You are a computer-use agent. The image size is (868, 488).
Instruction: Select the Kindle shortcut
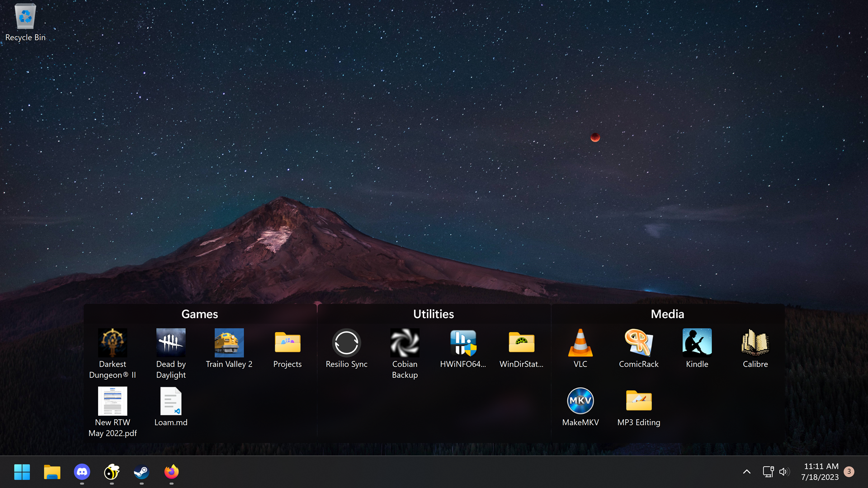697,348
